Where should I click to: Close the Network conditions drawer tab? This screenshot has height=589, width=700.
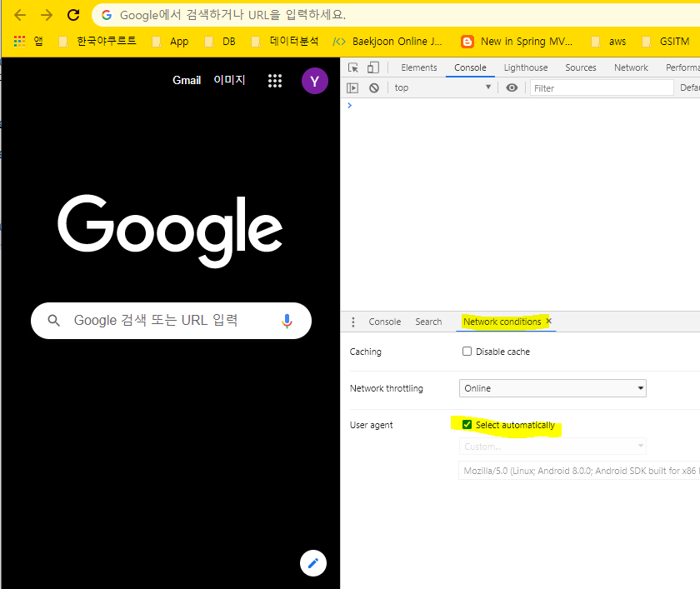[x=548, y=321]
